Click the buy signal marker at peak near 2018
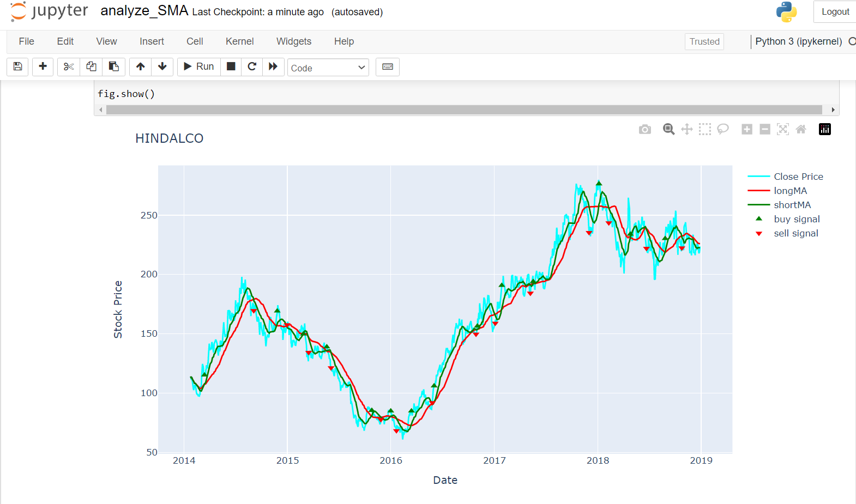 (x=599, y=184)
